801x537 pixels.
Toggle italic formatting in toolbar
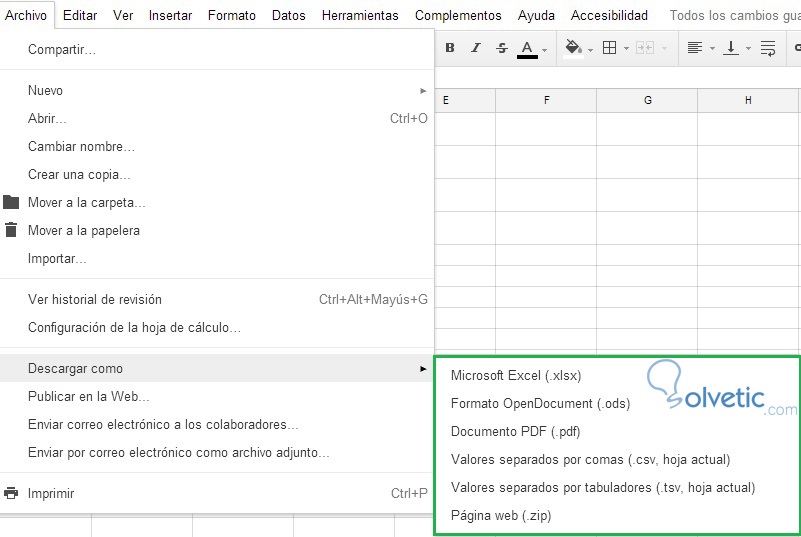pos(476,48)
